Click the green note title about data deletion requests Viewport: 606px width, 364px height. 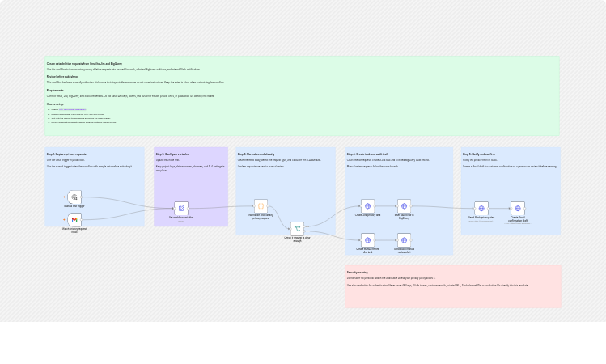click(x=84, y=64)
